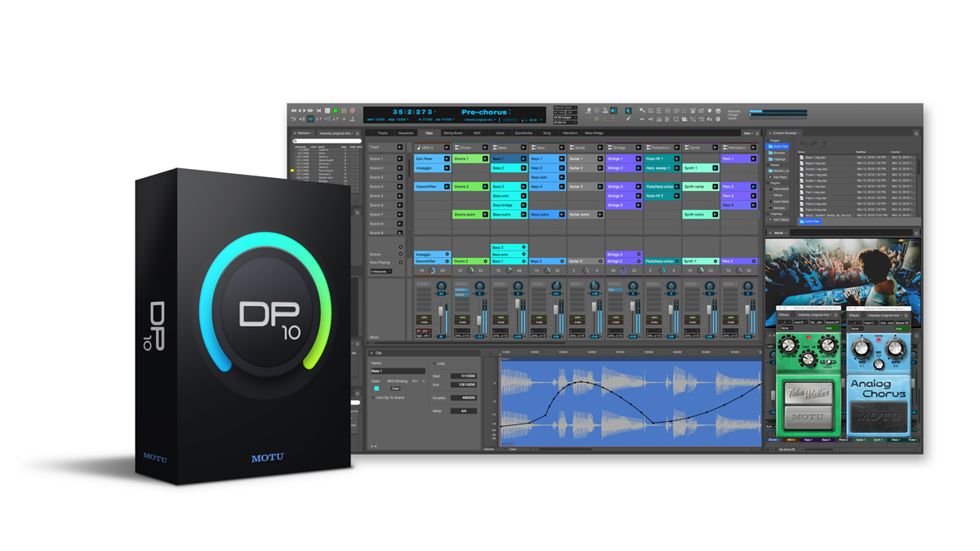Toggle solo on the MIDI-2 mixer channel

point(424,318)
